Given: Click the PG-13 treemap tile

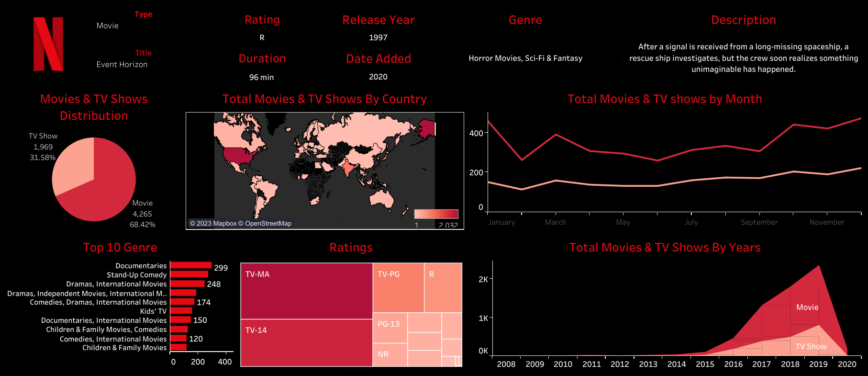Looking at the screenshot, I should (x=390, y=328).
